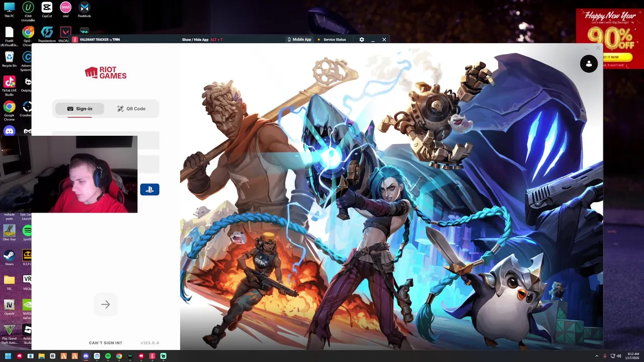Open the FiveM file desktop icon
The image size is (644, 362).
pos(9,36)
